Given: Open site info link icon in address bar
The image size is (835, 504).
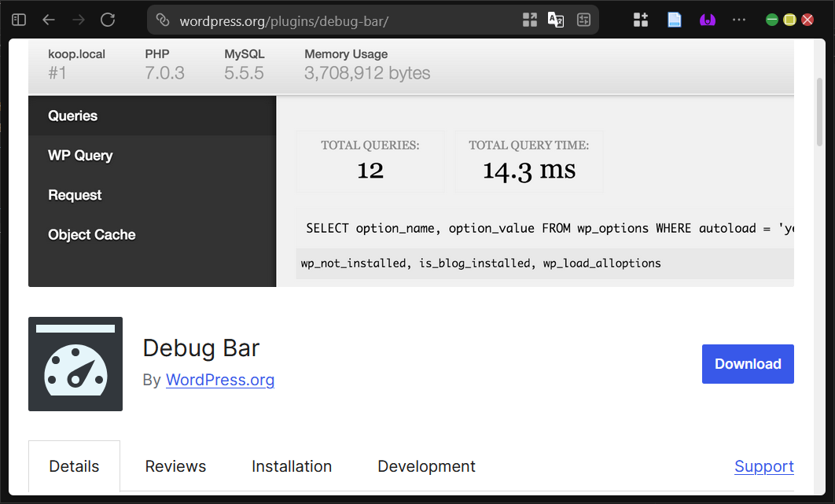Looking at the screenshot, I should coord(163,20).
